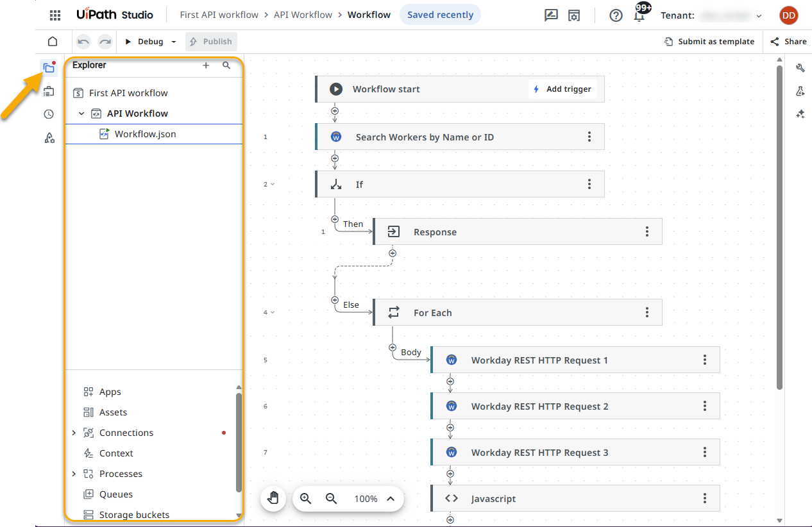Open the app launcher grid icon
812x527 pixels.
(x=55, y=15)
